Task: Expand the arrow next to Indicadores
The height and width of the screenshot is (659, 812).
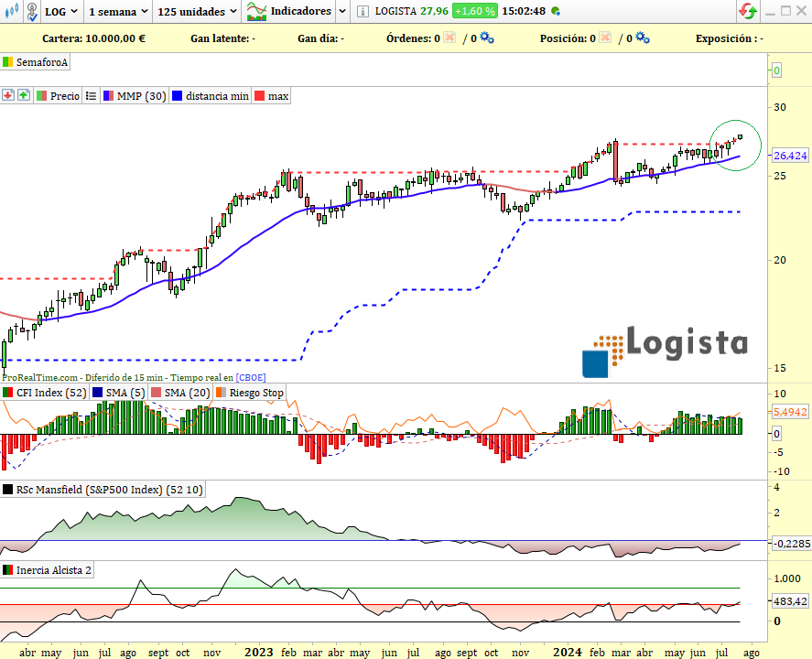Action: point(342,11)
